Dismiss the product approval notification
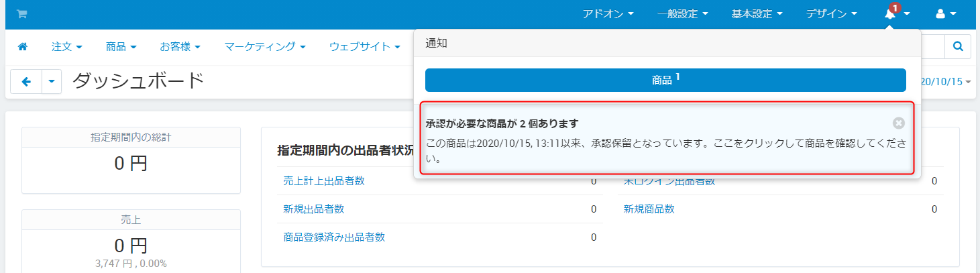The height and width of the screenshot is (273, 980). [898, 123]
